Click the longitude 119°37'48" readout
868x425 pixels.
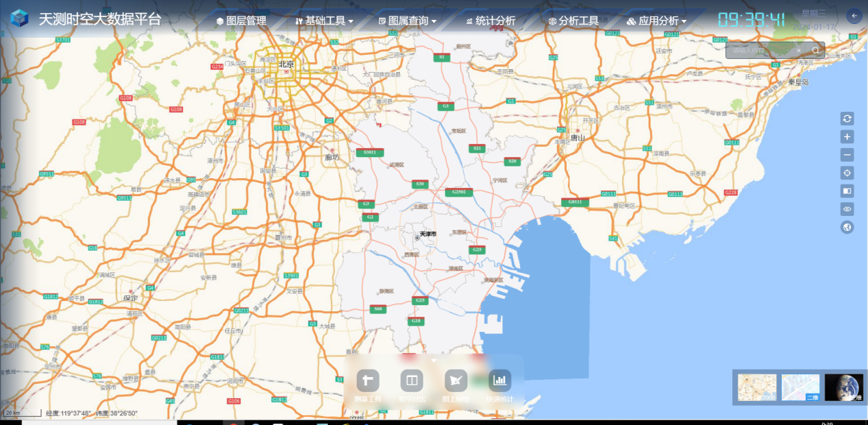[x=69, y=413]
